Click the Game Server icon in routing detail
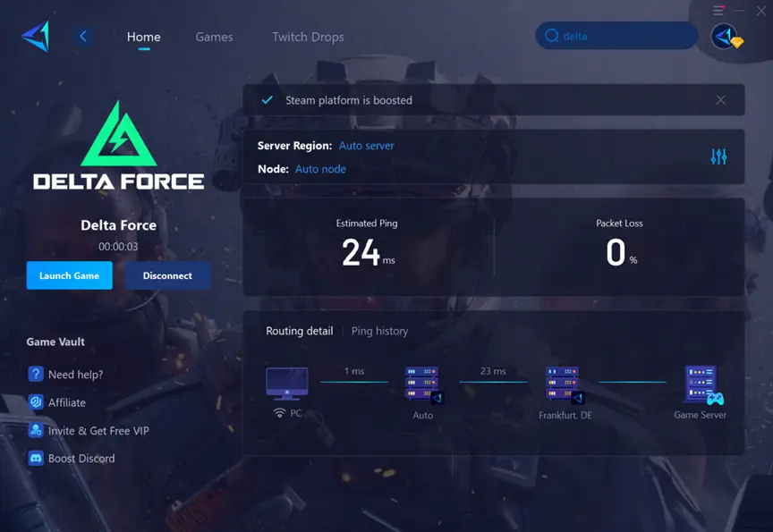Viewport: 773px width, 532px height. (698, 380)
